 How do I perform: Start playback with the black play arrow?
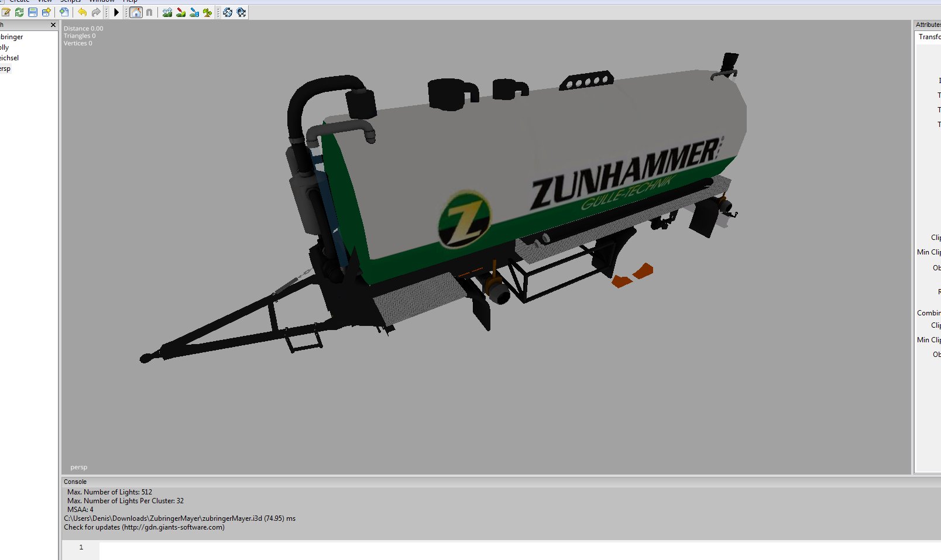116,12
